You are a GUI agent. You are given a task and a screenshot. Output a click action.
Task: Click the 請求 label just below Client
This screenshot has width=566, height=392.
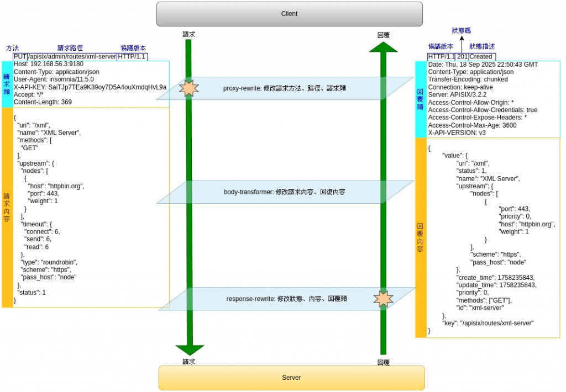189,34
